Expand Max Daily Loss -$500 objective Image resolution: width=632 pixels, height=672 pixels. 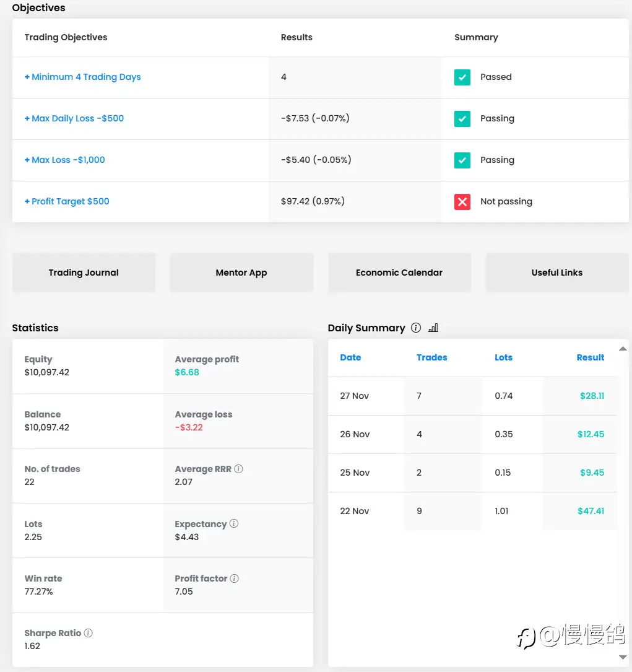point(74,118)
